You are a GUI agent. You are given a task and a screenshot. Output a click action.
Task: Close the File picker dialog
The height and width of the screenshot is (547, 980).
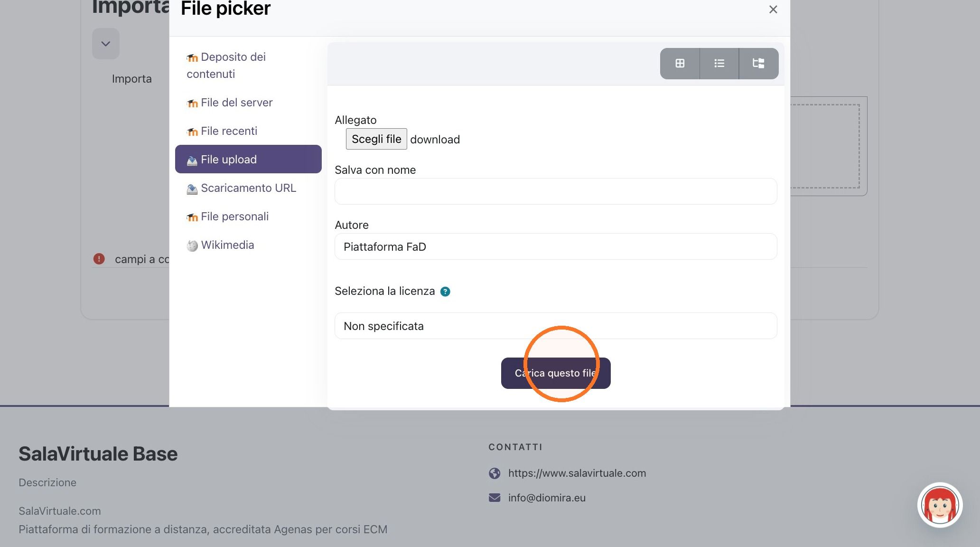pos(773,9)
